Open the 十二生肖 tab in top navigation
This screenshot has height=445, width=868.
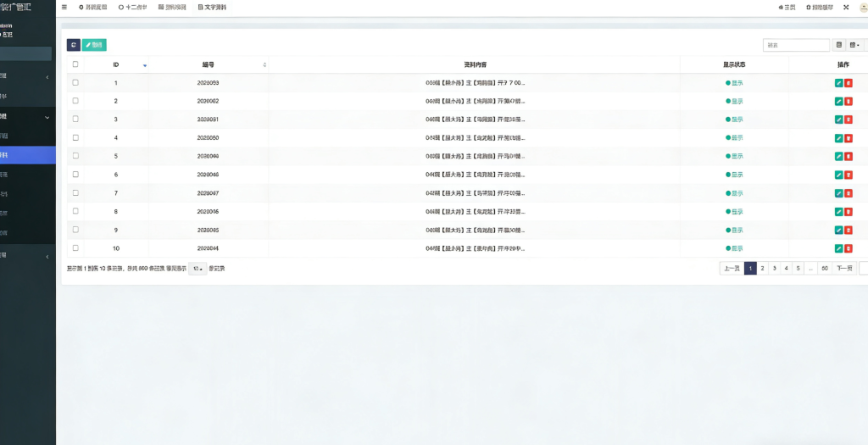[x=132, y=7]
